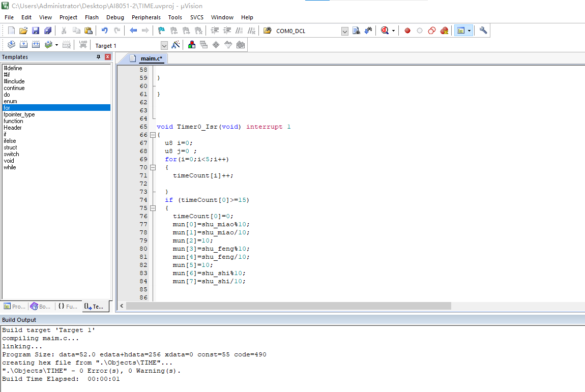Open the File menu
585x392 pixels.
(9, 17)
